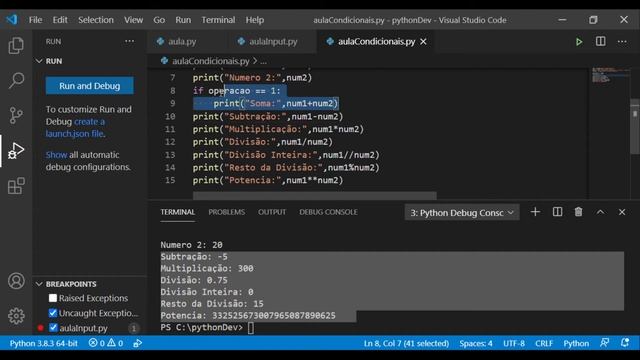Collapse the BREAKPOINTS section
Screen dimensions: 640x360
pyautogui.click(x=39, y=284)
